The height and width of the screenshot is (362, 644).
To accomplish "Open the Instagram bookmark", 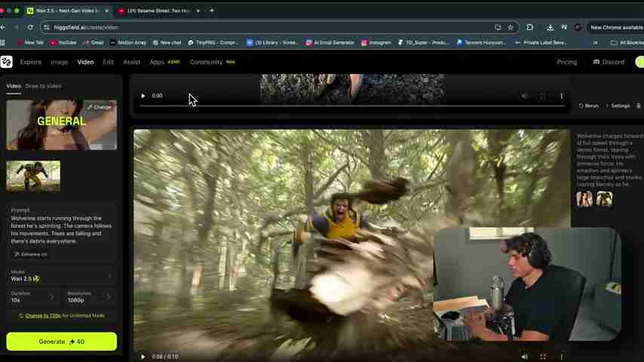I will coord(376,42).
